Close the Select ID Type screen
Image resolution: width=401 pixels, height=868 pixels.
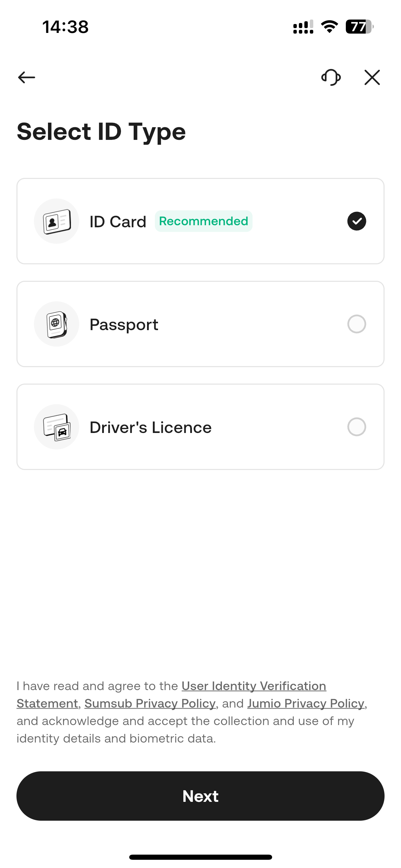click(372, 77)
